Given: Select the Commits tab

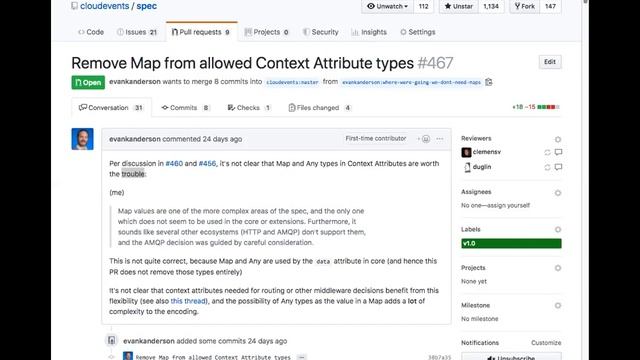Looking at the screenshot, I should point(185,108).
